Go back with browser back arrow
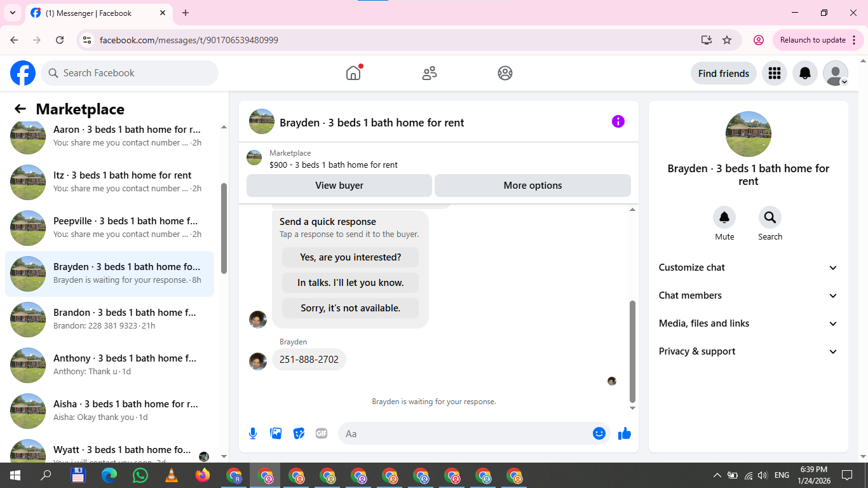Viewport: 868px width, 488px height. click(x=14, y=40)
